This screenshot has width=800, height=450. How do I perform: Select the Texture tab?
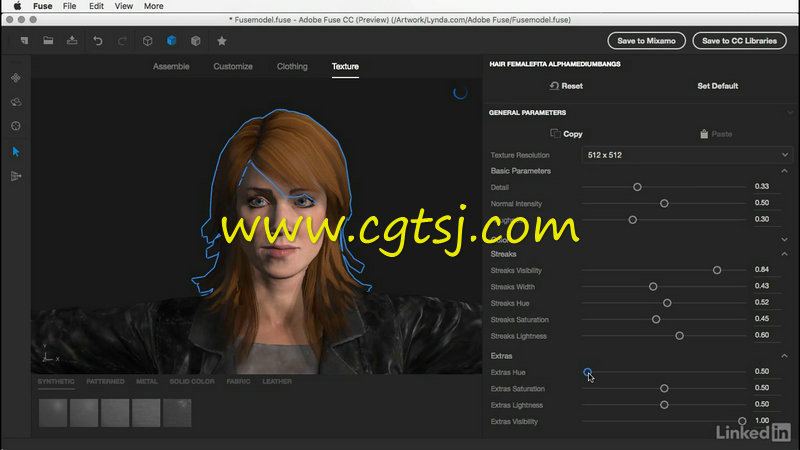(x=345, y=66)
